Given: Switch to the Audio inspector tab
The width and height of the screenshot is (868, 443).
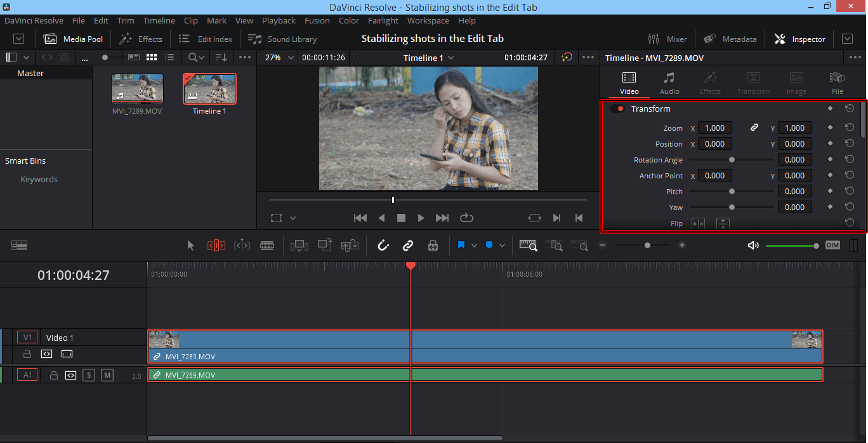Looking at the screenshot, I should [x=669, y=83].
